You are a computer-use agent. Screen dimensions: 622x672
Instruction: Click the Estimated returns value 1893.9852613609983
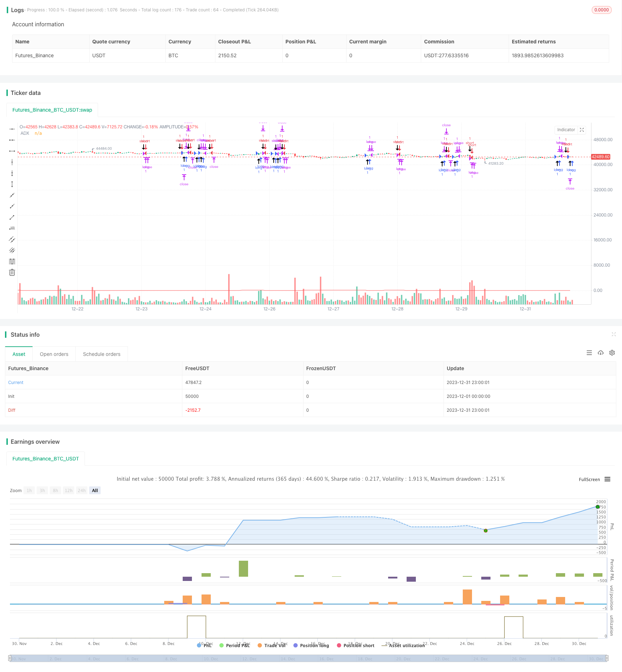coord(538,55)
